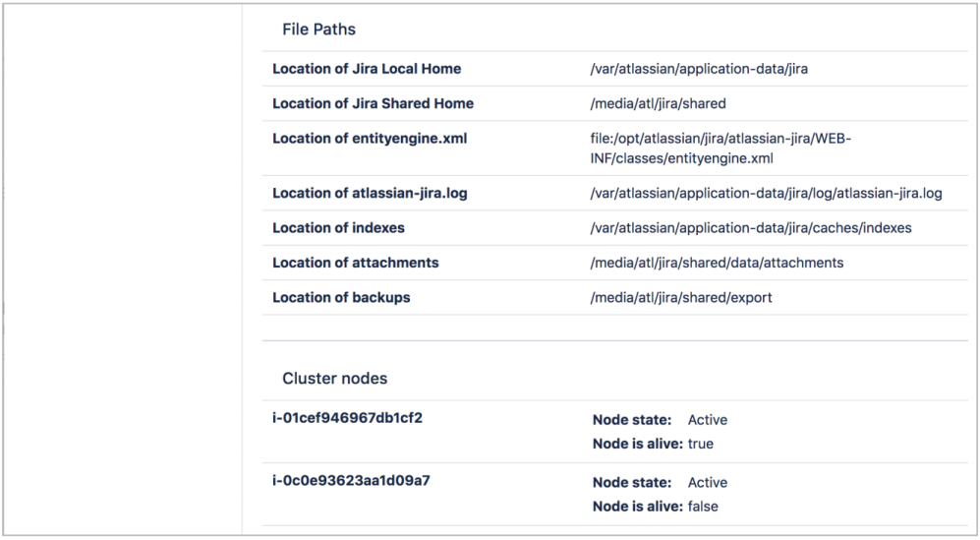
Task: Select the Location of backups label
Action: tap(341, 297)
